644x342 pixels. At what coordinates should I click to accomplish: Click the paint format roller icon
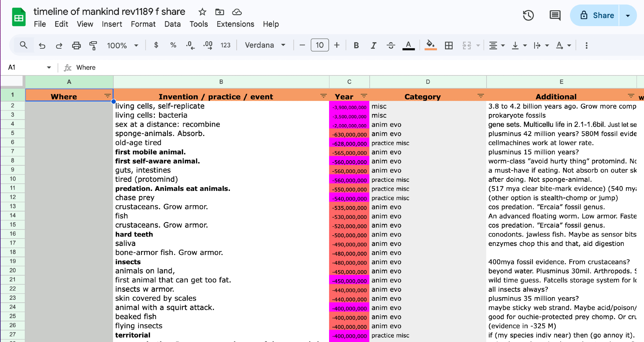pyautogui.click(x=93, y=45)
